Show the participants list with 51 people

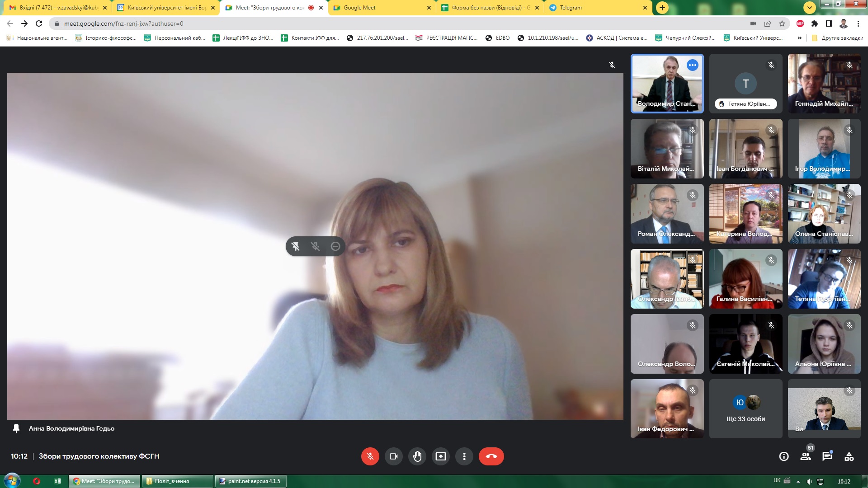tap(806, 456)
